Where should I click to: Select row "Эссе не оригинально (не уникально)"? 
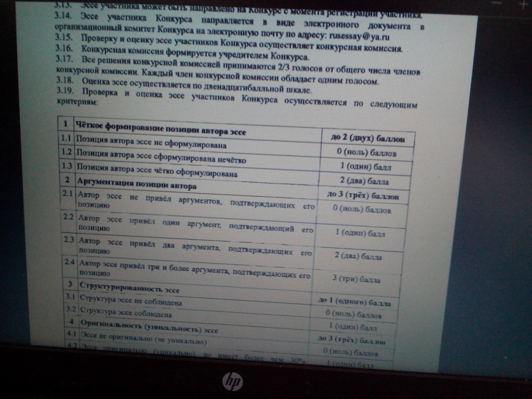coord(144,338)
